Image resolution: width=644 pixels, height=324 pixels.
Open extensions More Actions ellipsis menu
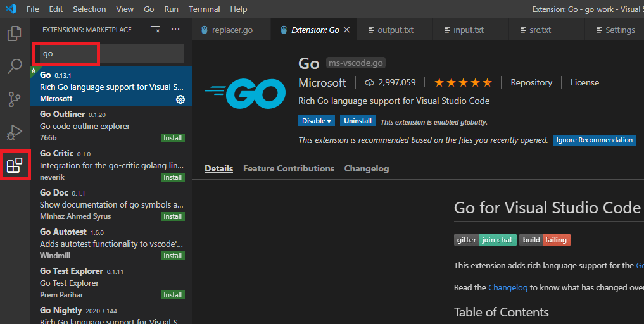click(175, 29)
